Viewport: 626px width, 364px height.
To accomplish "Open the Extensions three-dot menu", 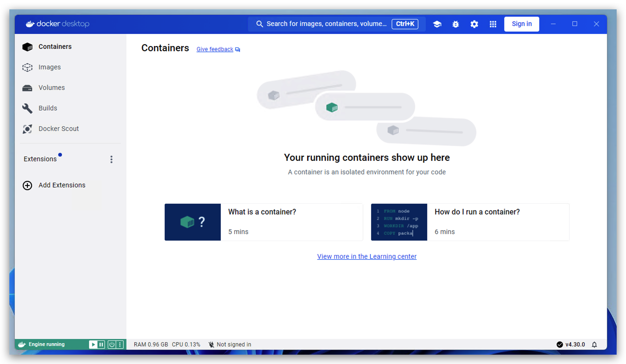I will tap(112, 159).
